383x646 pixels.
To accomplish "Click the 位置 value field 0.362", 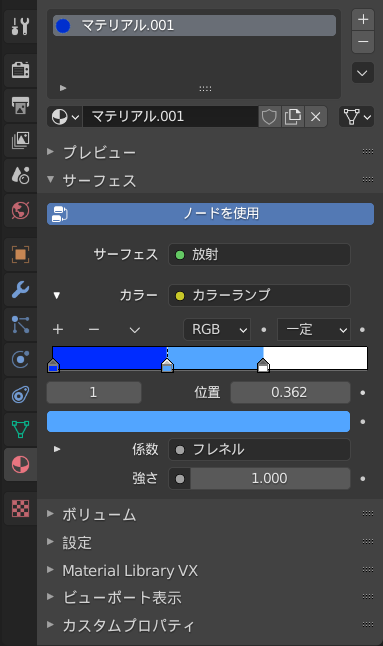I will [x=290, y=392].
